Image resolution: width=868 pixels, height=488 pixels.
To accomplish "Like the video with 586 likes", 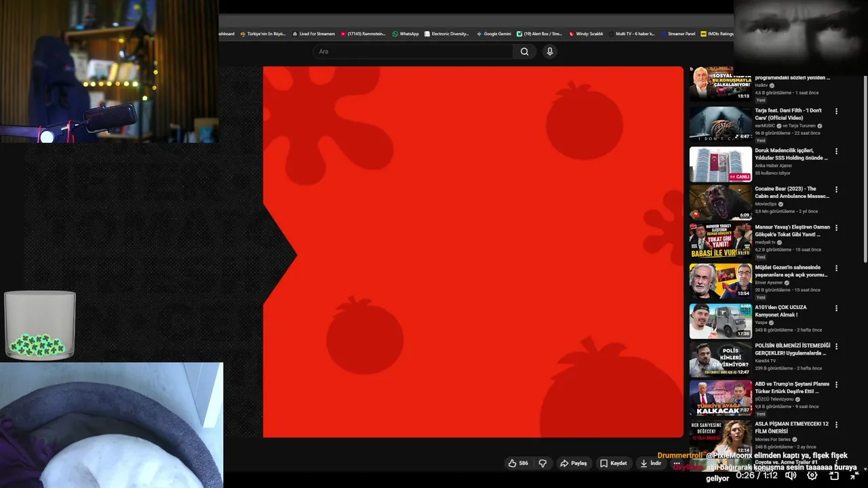I will click(518, 464).
